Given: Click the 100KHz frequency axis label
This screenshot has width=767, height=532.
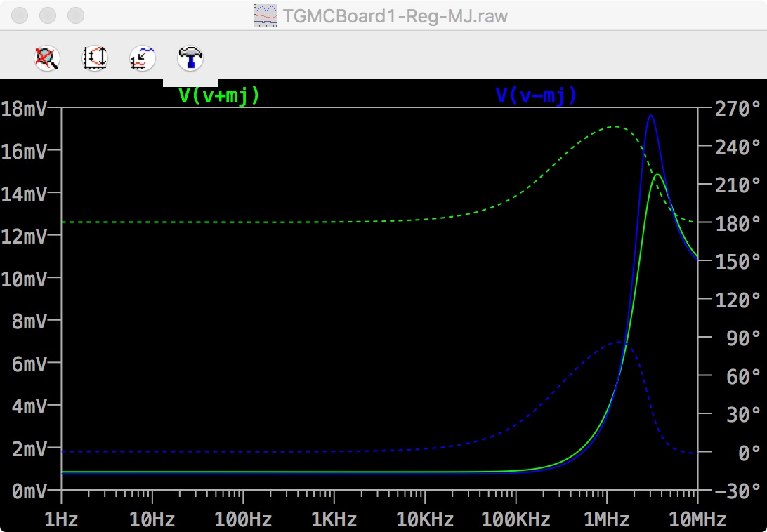Looking at the screenshot, I should coord(516,519).
